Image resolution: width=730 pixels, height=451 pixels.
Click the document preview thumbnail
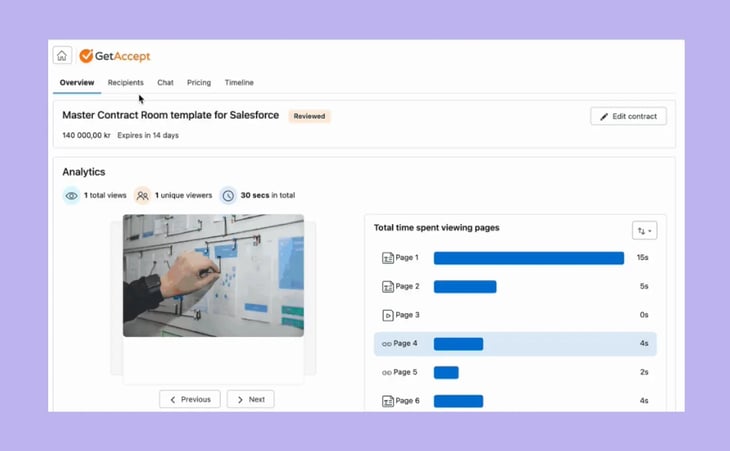213,275
